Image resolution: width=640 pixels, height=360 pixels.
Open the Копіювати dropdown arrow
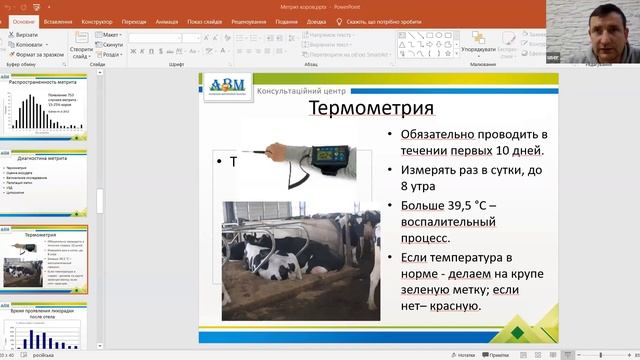click(x=47, y=44)
